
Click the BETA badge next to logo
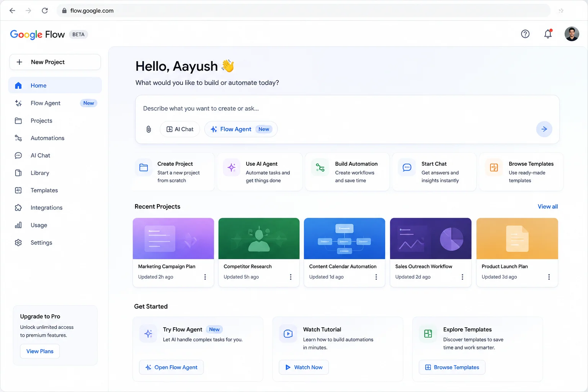point(78,34)
